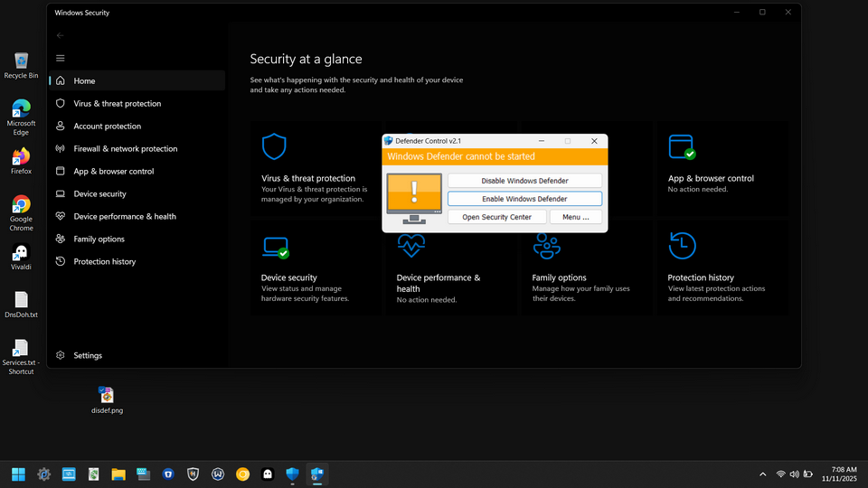Open Device performance & health sidebar item
868x488 pixels.
pos(137,216)
